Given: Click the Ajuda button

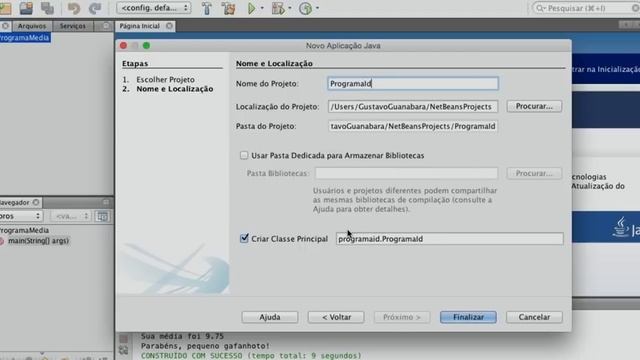Looking at the screenshot, I should point(270,317).
